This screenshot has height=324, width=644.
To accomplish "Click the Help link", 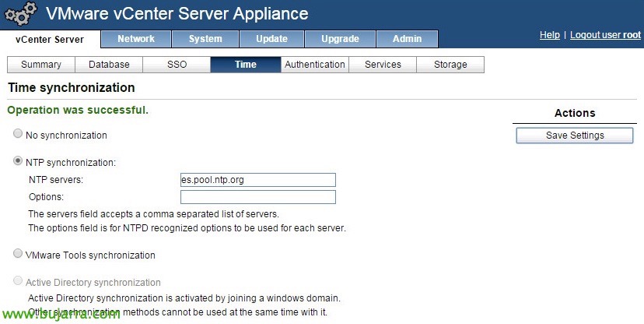I will tap(550, 35).
